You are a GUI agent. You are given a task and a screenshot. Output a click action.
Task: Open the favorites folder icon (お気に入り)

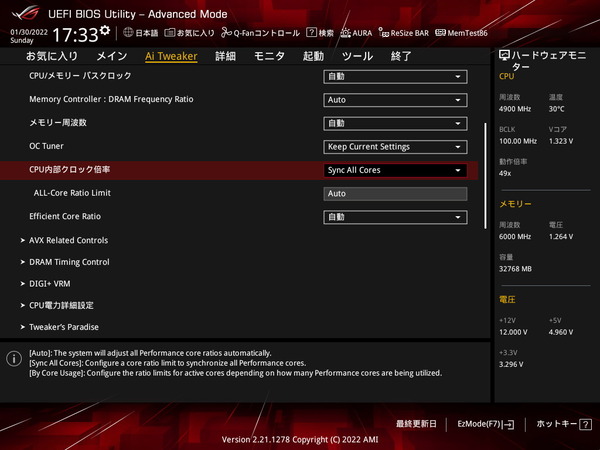(170, 33)
